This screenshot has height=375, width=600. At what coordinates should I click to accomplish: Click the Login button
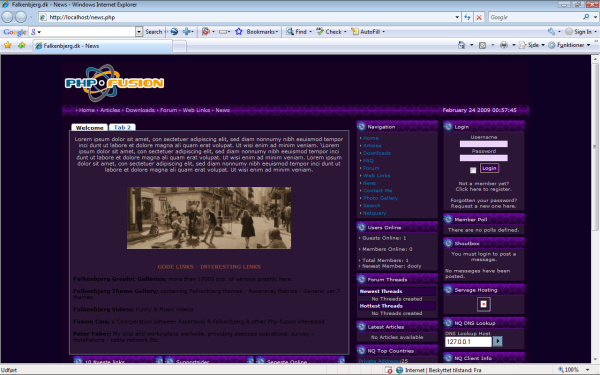(489, 168)
